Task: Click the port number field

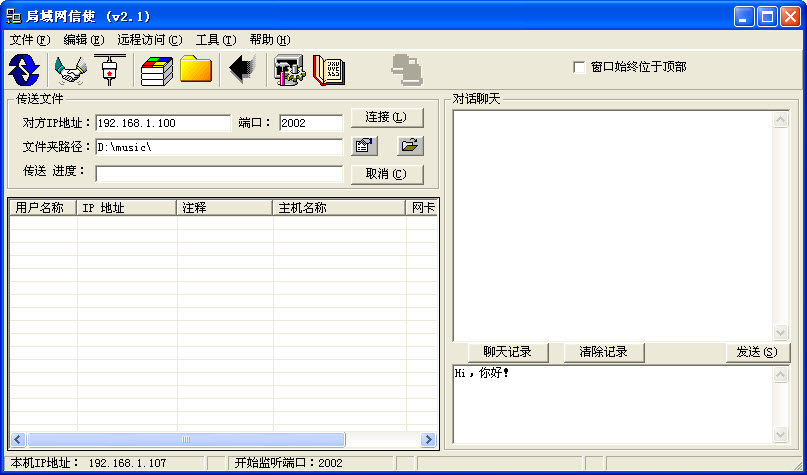Action: [x=311, y=123]
